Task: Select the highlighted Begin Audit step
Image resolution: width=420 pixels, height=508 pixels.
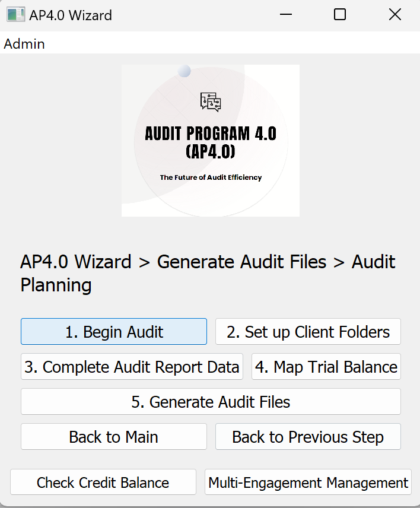Action: pyautogui.click(x=113, y=331)
